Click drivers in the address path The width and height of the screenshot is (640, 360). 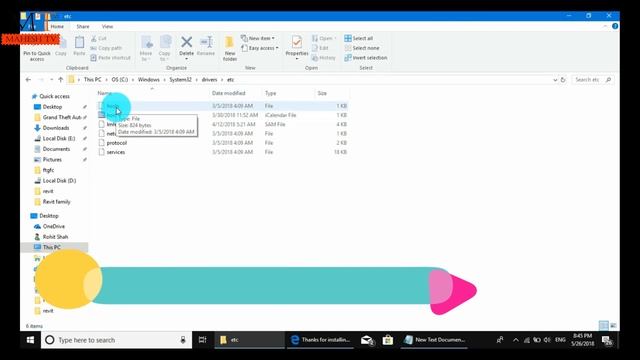pos(209,80)
